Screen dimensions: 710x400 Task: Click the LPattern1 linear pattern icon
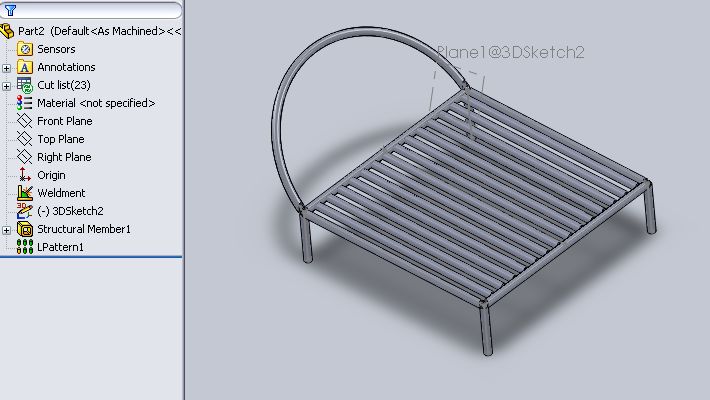pyautogui.click(x=24, y=247)
